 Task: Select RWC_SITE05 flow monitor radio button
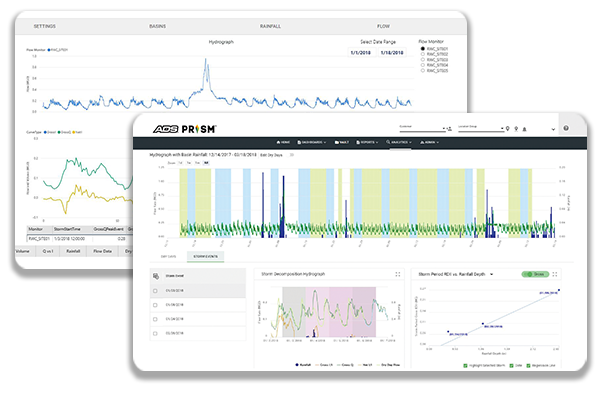click(423, 70)
